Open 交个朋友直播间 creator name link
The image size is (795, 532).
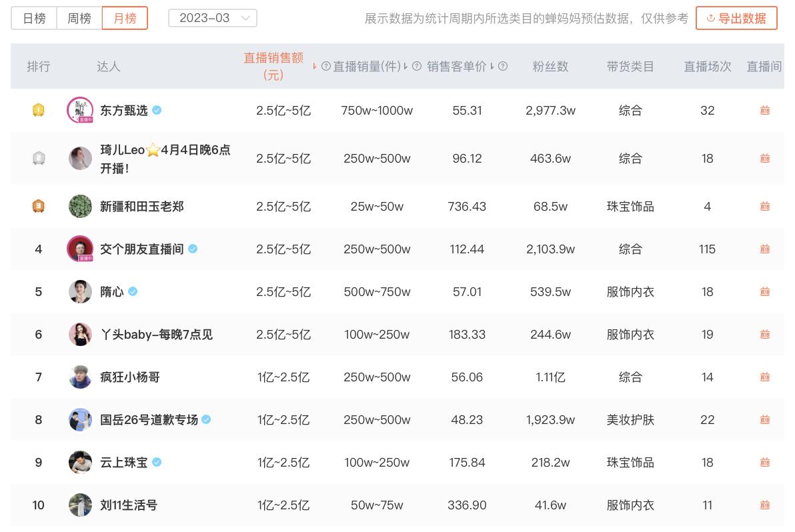[x=141, y=249]
